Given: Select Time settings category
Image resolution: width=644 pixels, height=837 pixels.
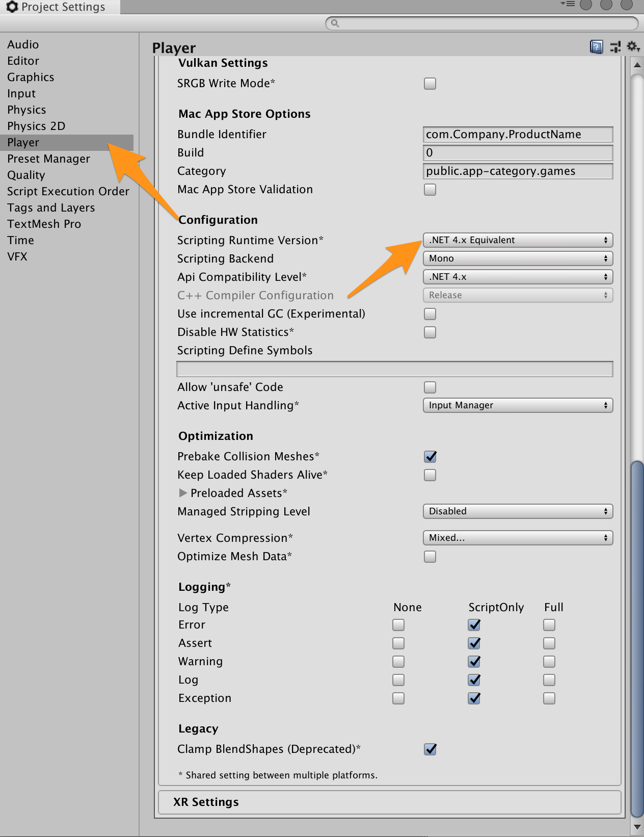Looking at the screenshot, I should coord(21,240).
